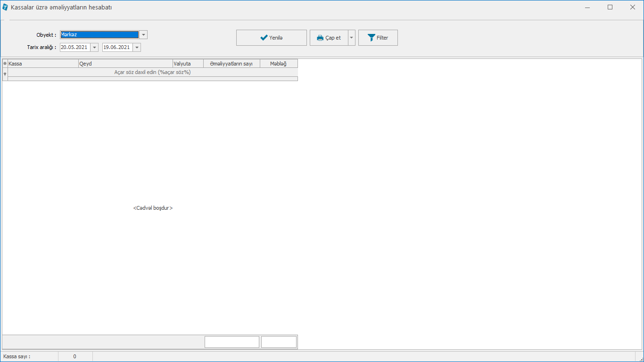Click the application logo in title bar
Screen dimensions: 644x362
5,8
